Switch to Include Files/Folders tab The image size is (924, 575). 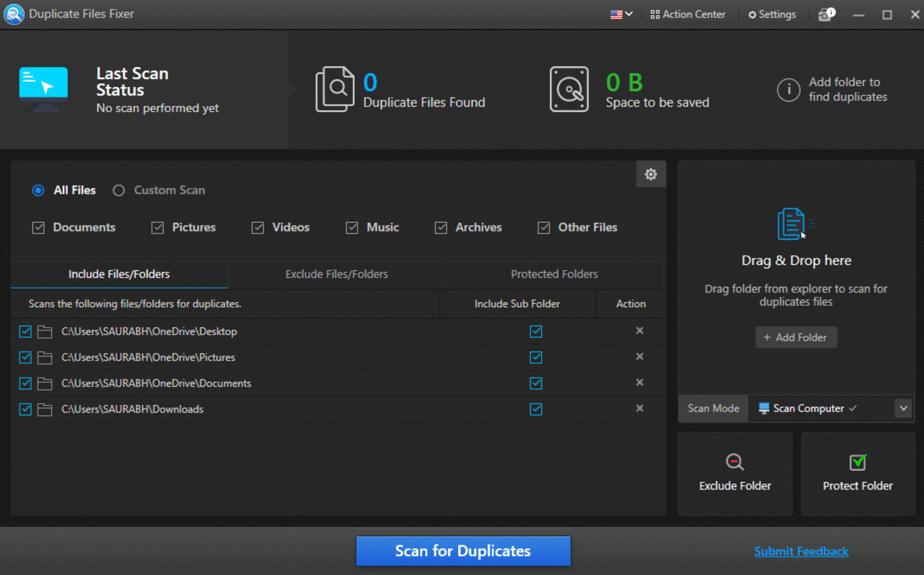(x=119, y=274)
